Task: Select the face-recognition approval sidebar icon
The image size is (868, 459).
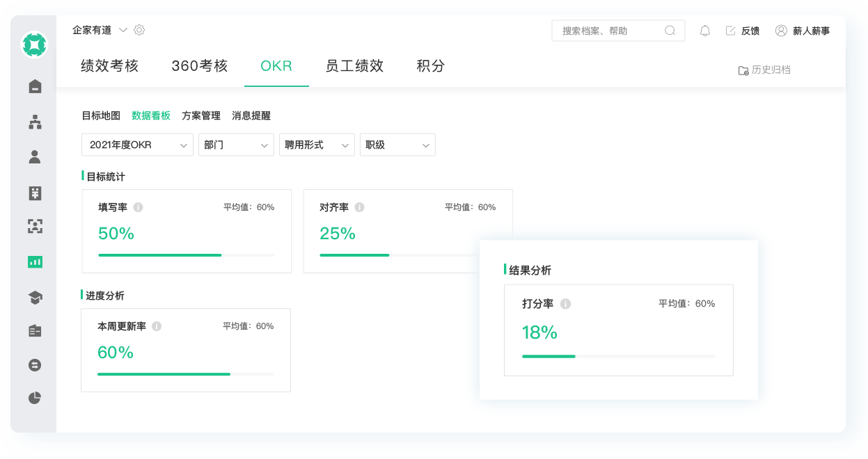Action: 34,227
